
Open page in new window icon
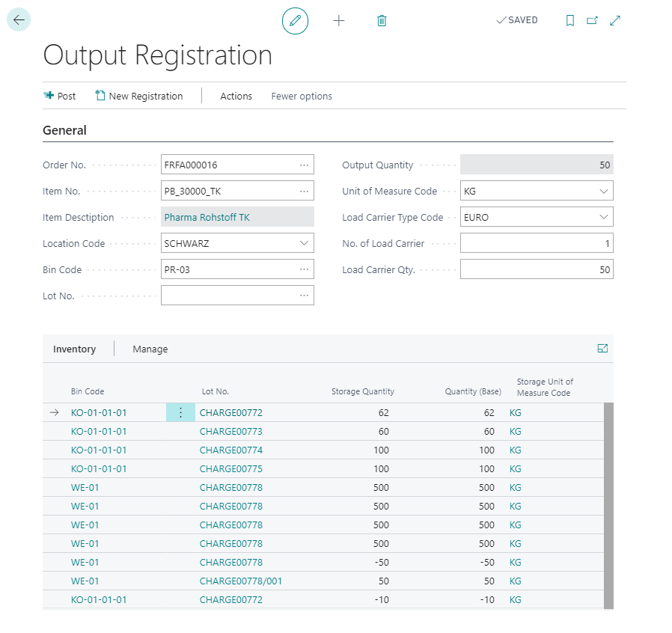(x=592, y=20)
